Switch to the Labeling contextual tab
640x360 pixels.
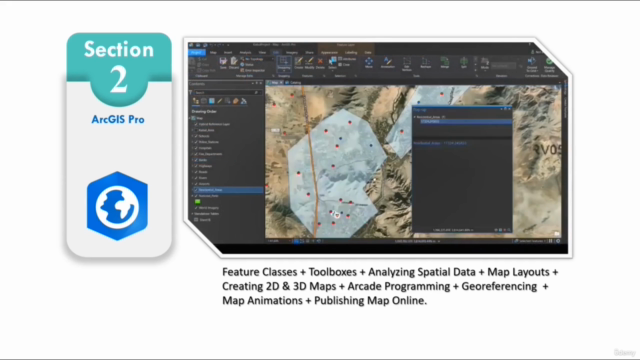pos(351,53)
